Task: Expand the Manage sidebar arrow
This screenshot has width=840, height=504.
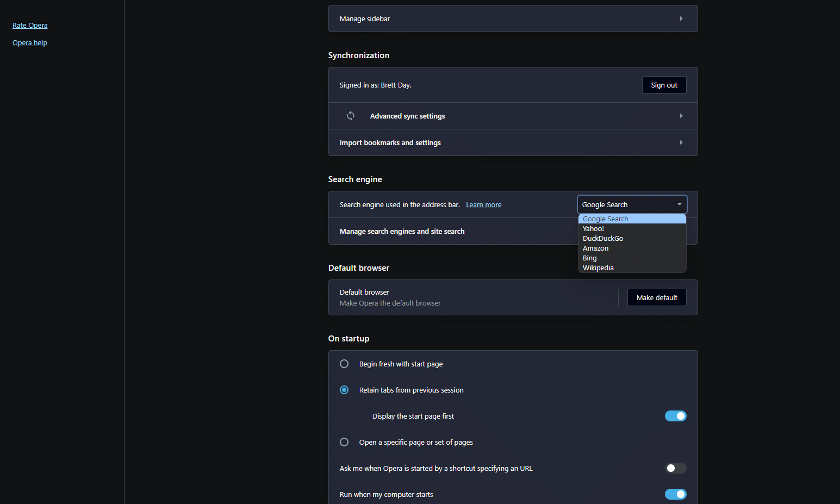Action: 681,18
